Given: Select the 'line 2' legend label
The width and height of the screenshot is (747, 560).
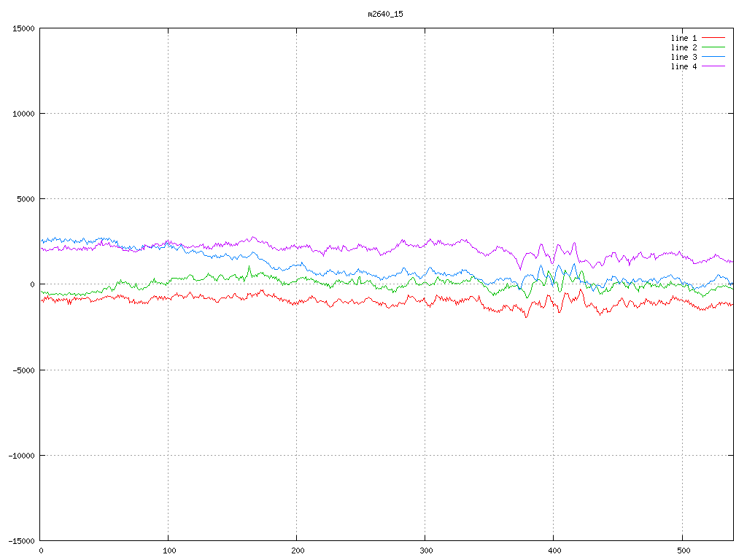Looking at the screenshot, I should pyautogui.click(x=684, y=47).
